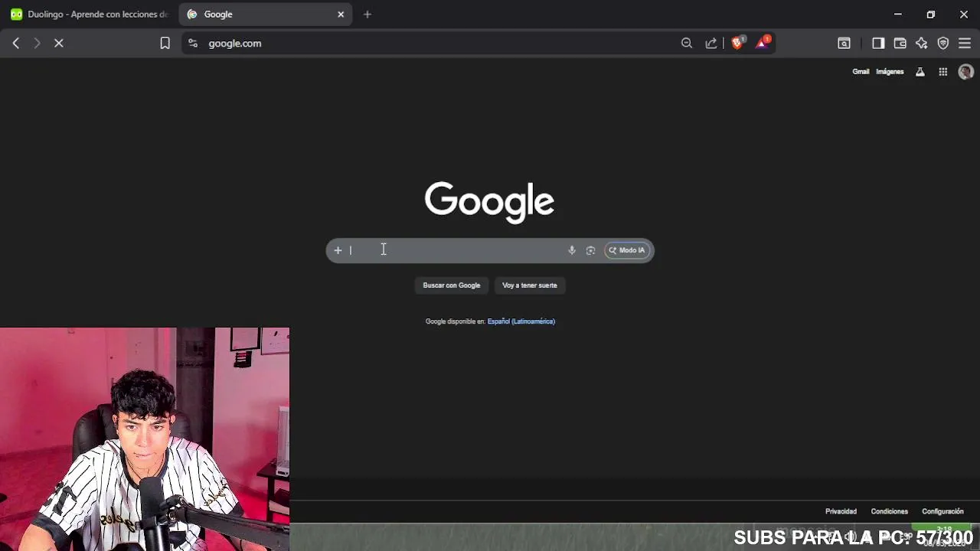This screenshot has height=551, width=980.
Task: Bookmark this page
Action: (x=165, y=44)
